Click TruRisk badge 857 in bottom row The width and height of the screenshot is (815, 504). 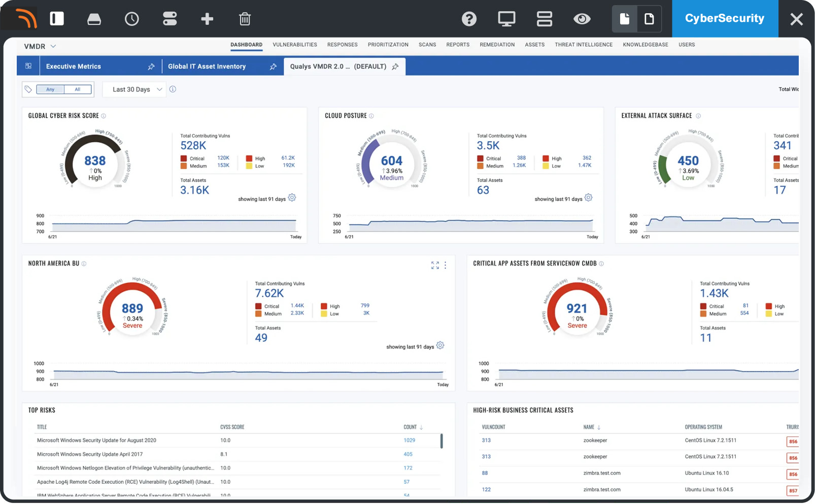[793, 490]
